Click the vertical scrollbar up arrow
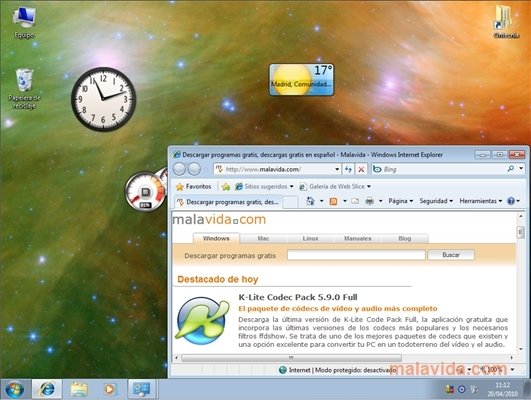The height and width of the screenshot is (400, 531). [x=521, y=216]
